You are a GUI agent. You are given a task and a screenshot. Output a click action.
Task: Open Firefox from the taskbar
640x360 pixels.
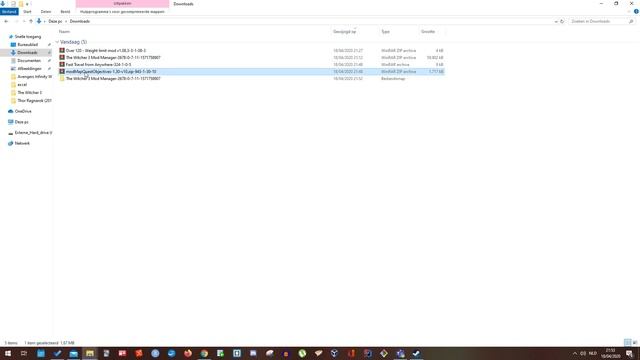tap(188, 353)
